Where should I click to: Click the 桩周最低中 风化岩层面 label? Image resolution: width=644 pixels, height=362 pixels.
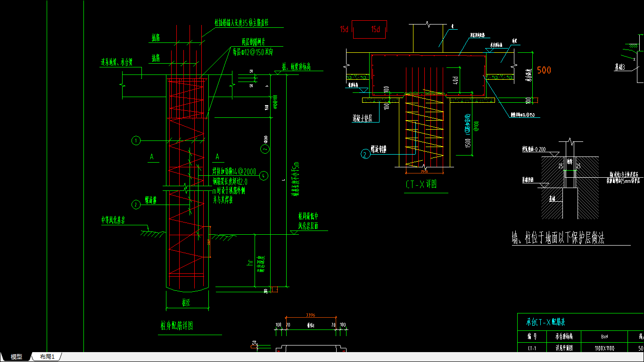tap(308, 221)
